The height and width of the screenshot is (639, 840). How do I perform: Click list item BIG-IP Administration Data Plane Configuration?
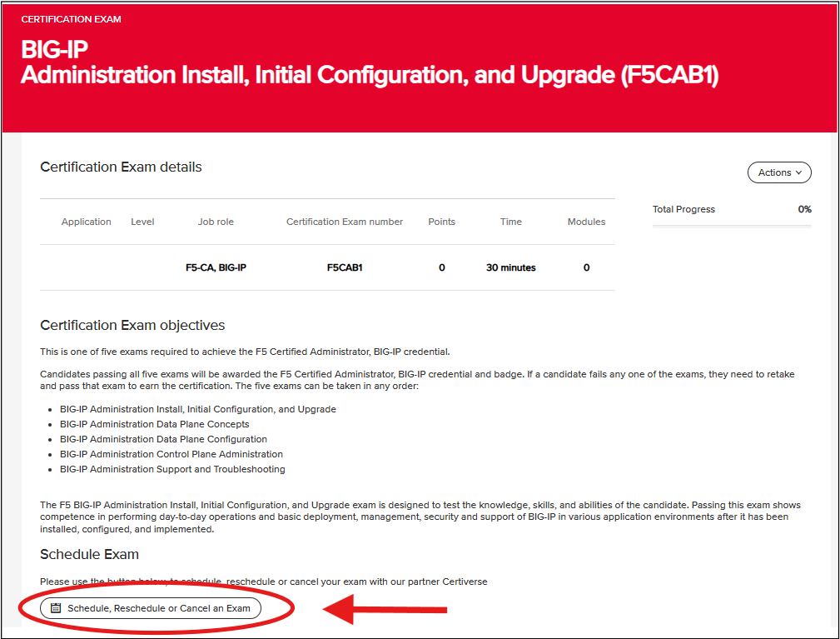(163, 439)
